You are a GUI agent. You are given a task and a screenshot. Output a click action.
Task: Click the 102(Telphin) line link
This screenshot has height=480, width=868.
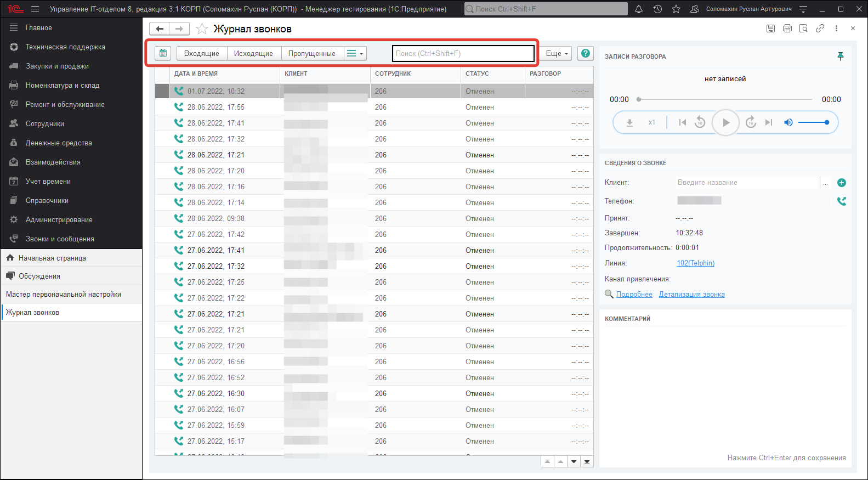[695, 263]
